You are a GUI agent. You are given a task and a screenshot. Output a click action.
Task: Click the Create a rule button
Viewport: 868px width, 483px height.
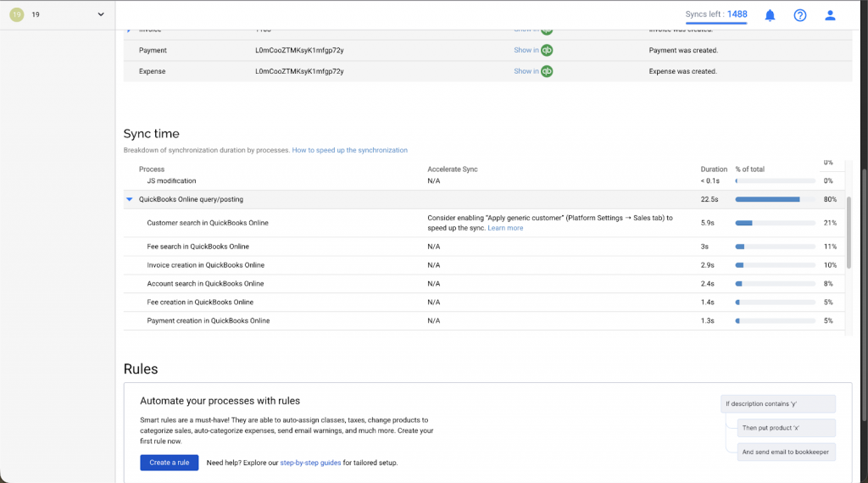click(169, 463)
